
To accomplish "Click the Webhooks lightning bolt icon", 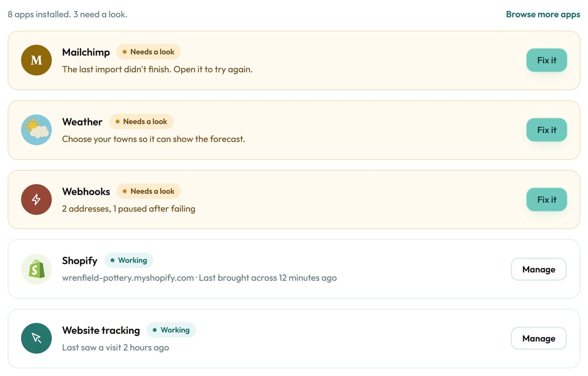I will [x=37, y=199].
